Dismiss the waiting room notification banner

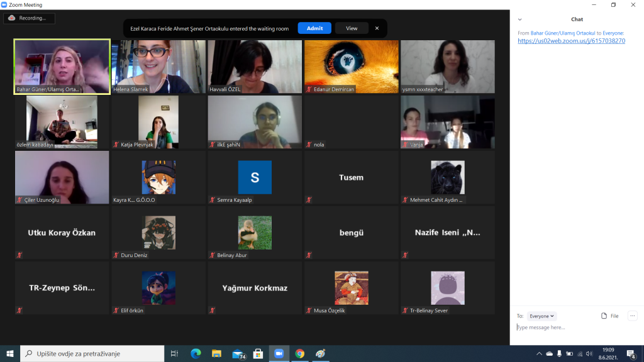pyautogui.click(x=377, y=28)
